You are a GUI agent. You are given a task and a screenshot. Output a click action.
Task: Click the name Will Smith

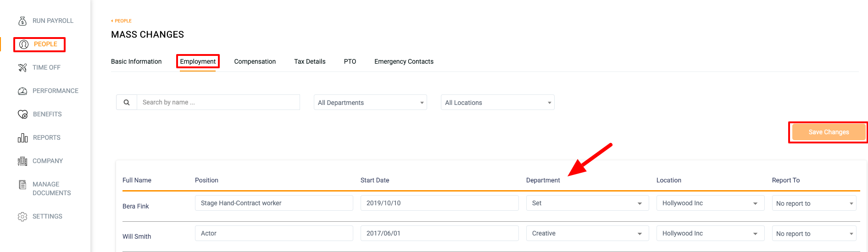coord(137,237)
